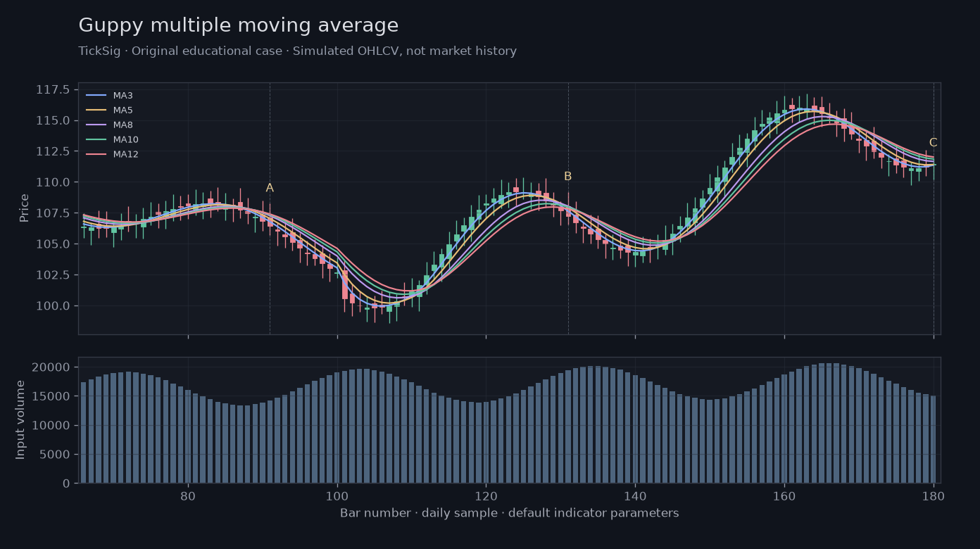
Task: Click the 115.0 price tick label
Action: click(53, 120)
